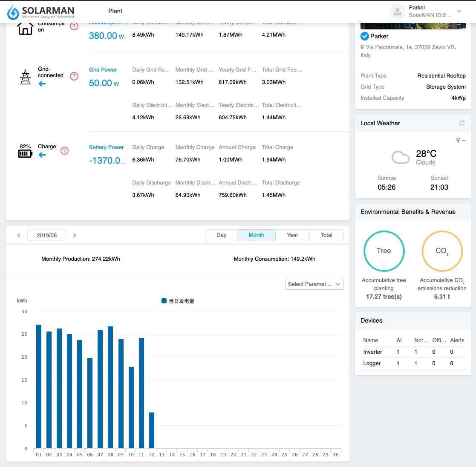Click the Grid-connected help question mark icon
476x467 pixels.
coord(74,76)
